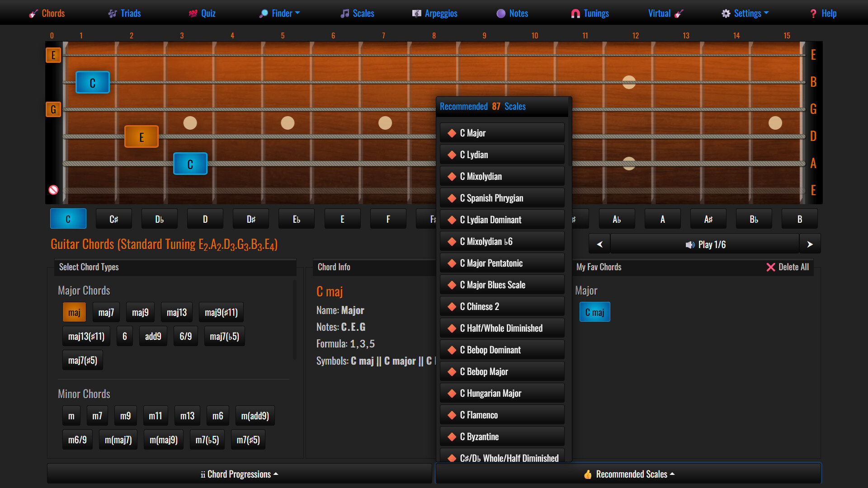
Task: Click the C note marker on the fretboard
Action: (x=92, y=82)
